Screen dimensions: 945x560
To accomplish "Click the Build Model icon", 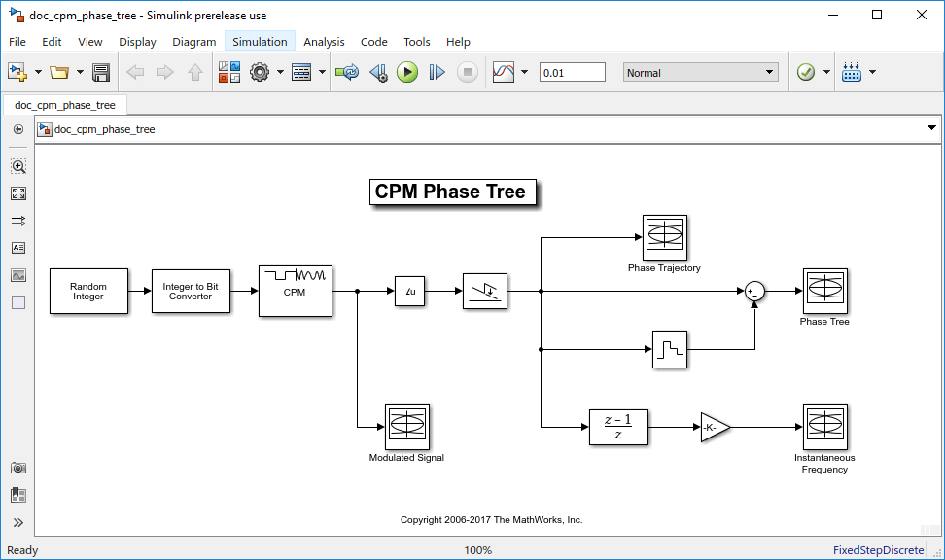I will [x=852, y=72].
